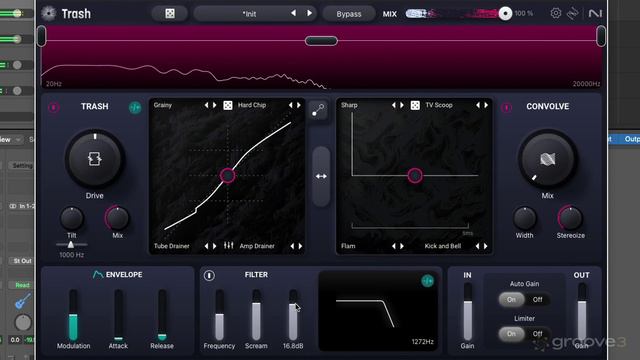This screenshot has width=640, height=360.
Task: Select previous Grainy distortion type
Action: tap(207, 105)
